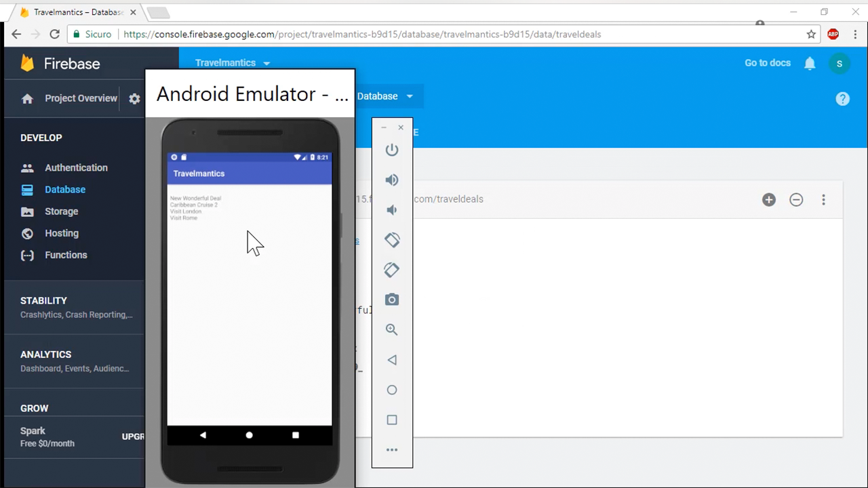Tap the phone's Home navigation button
The image size is (868, 488).
[249, 435]
